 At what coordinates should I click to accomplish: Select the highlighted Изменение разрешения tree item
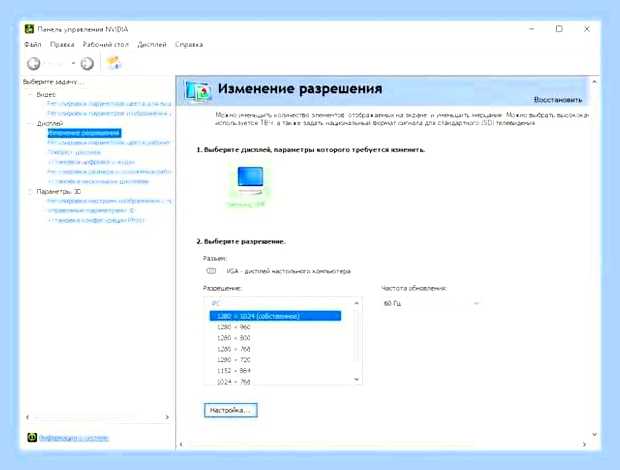[84, 133]
